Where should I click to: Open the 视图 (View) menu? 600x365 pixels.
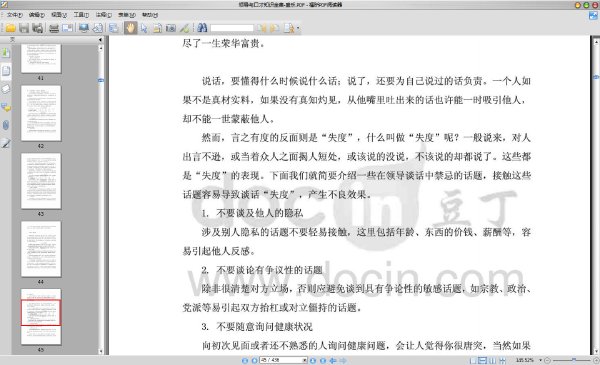click(x=59, y=15)
